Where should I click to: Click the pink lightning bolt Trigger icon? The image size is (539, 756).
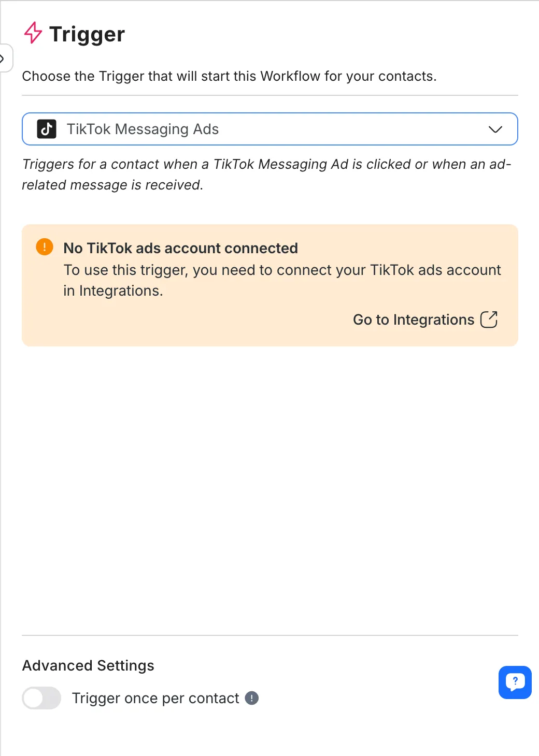(x=33, y=33)
